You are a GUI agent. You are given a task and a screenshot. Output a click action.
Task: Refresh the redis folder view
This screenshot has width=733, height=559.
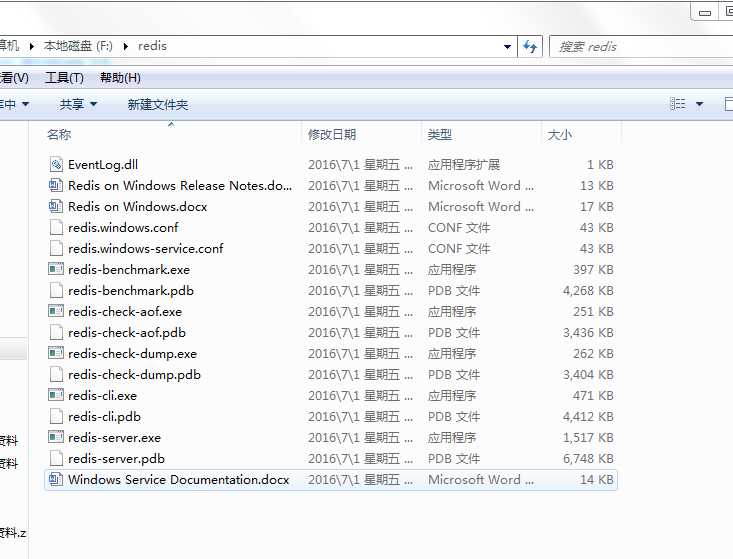pyautogui.click(x=530, y=46)
